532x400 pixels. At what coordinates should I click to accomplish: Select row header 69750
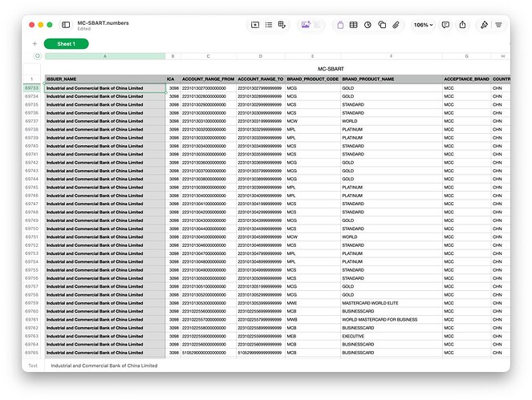click(x=31, y=228)
